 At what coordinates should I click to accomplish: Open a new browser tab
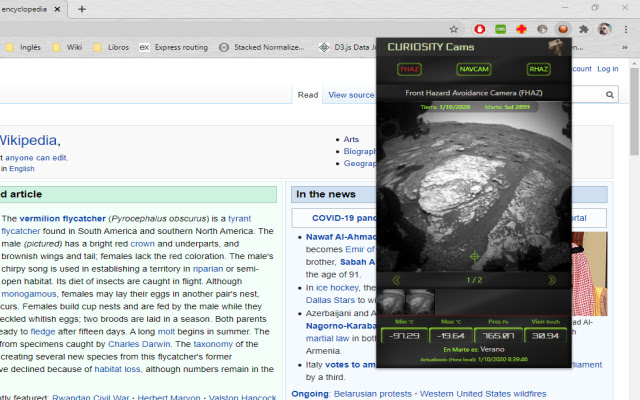point(82,9)
